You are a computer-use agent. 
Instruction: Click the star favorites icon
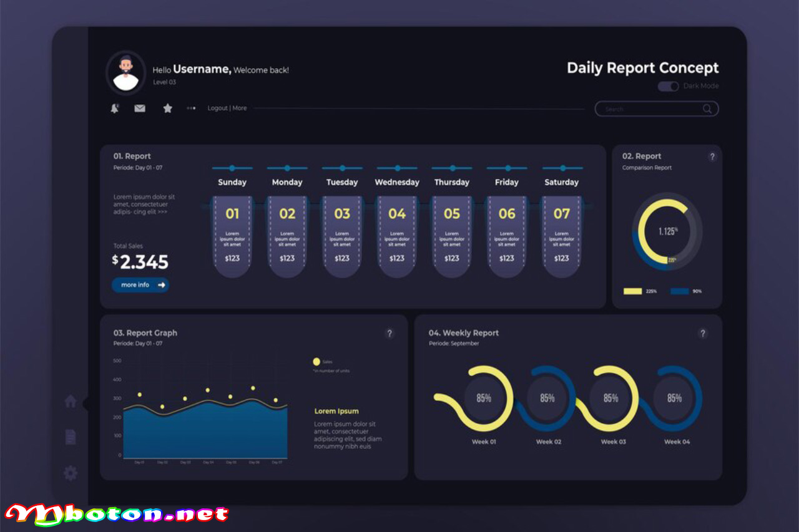tap(167, 109)
